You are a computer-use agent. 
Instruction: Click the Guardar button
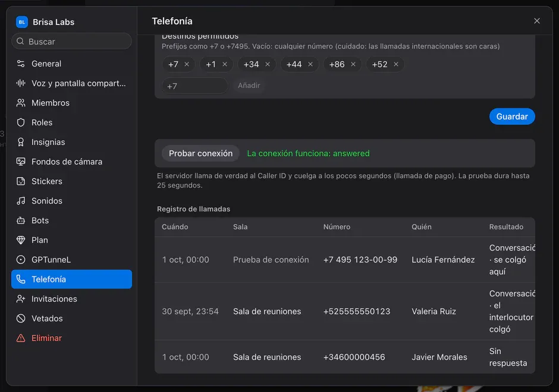point(512,116)
